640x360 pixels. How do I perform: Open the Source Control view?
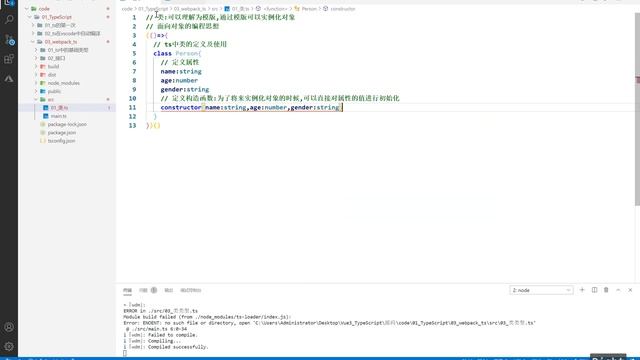(x=9, y=40)
